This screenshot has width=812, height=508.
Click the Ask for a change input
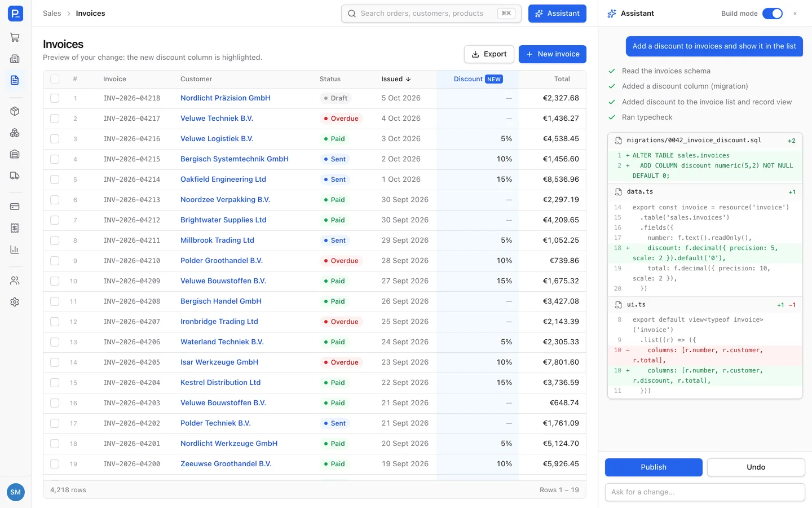[x=705, y=492]
